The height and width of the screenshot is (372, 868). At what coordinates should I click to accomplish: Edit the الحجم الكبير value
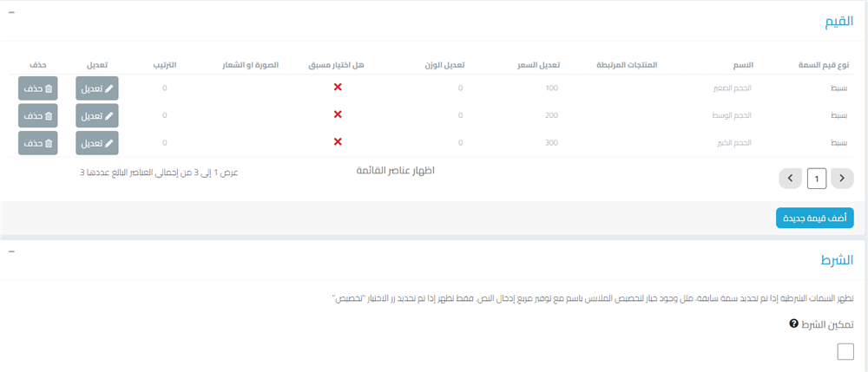pyautogui.click(x=97, y=142)
